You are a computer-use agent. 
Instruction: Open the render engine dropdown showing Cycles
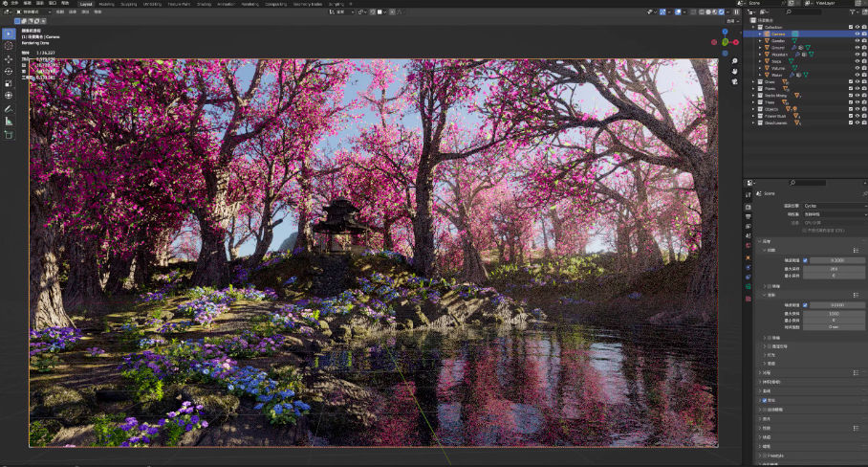pyautogui.click(x=833, y=205)
